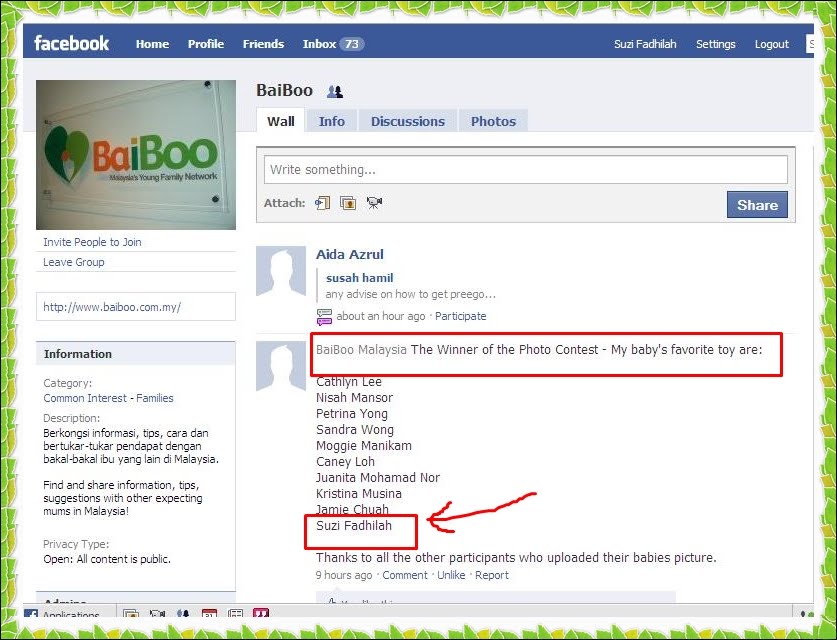
Task: Open Profile in the top bar
Action: [x=206, y=44]
